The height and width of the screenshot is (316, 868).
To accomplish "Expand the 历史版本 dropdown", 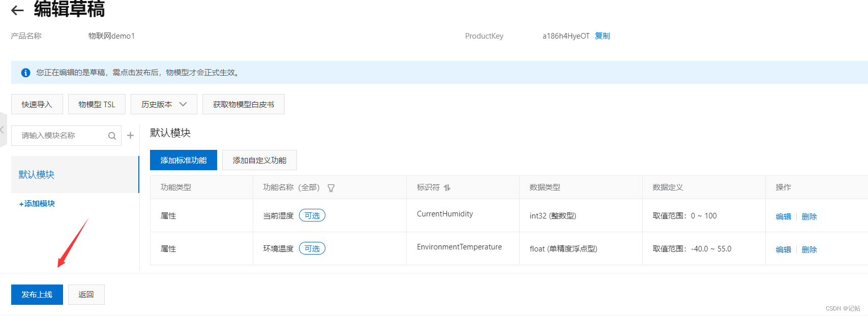I will (164, 104).
